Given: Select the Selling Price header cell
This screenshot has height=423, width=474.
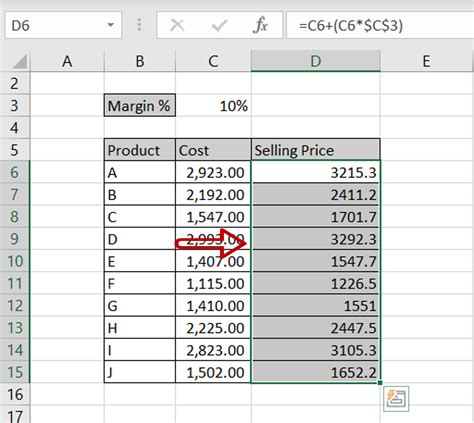Looking at the screenshot, I should [315, 150].
